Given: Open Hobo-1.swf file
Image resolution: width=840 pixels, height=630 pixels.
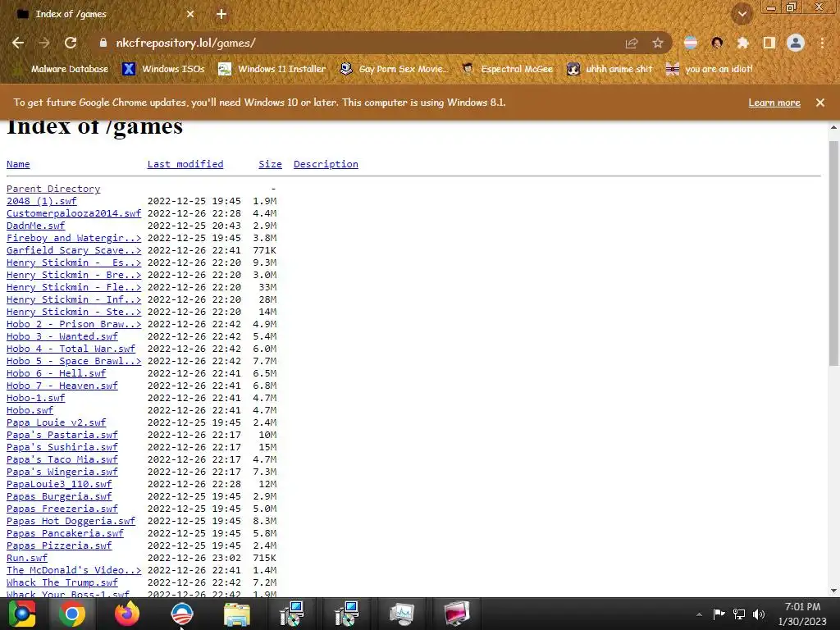Looking at the screenshot, I should pos(36,398).
